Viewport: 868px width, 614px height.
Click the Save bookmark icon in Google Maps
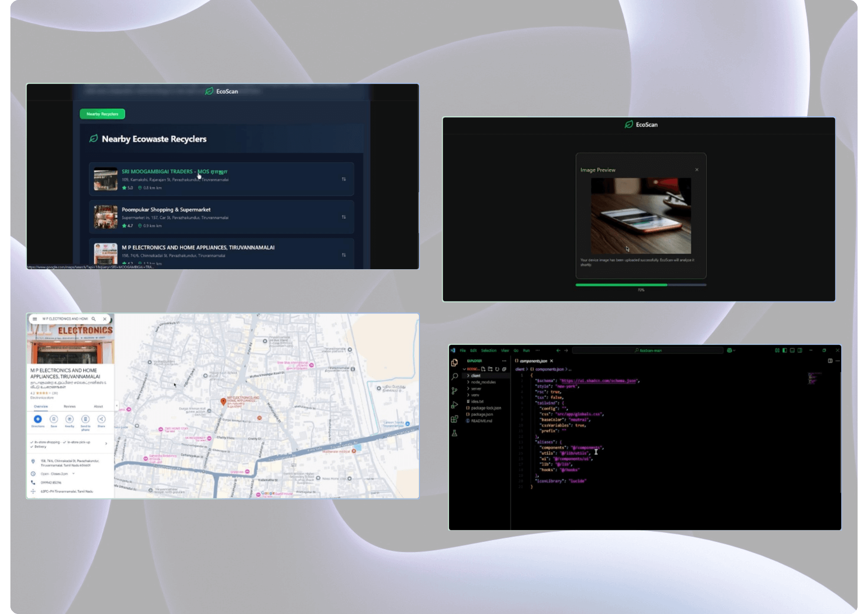(x=54, y=419)
